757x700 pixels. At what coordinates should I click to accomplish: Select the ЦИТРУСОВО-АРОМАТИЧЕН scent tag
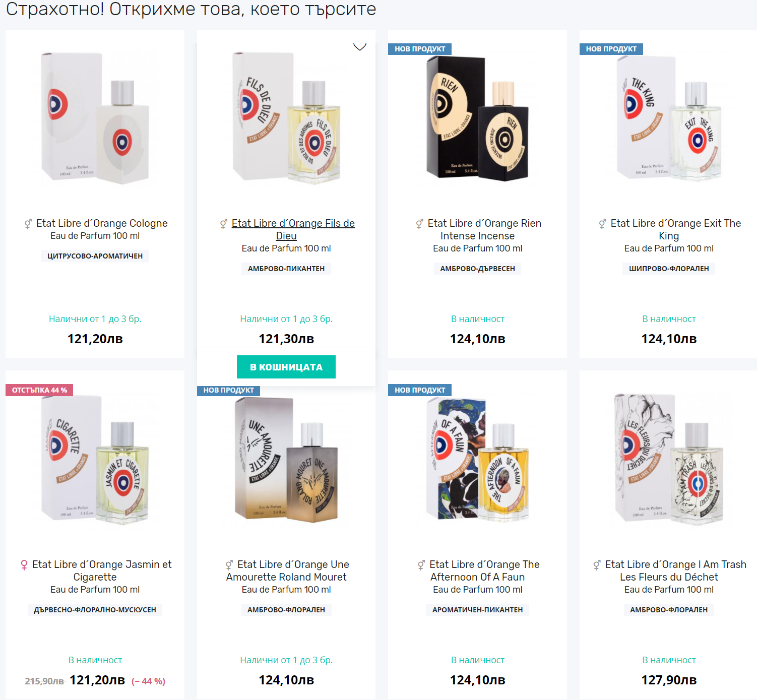coord(95,256)
